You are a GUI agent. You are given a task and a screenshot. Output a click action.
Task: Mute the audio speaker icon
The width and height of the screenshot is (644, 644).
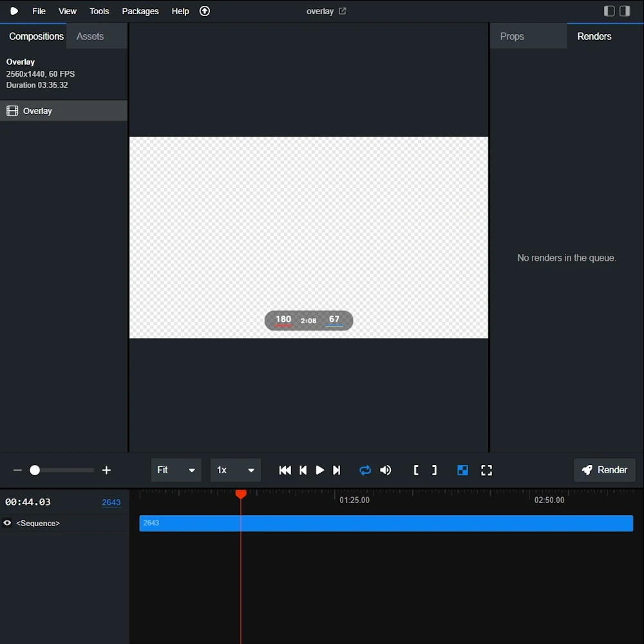[x=385, y=470]
